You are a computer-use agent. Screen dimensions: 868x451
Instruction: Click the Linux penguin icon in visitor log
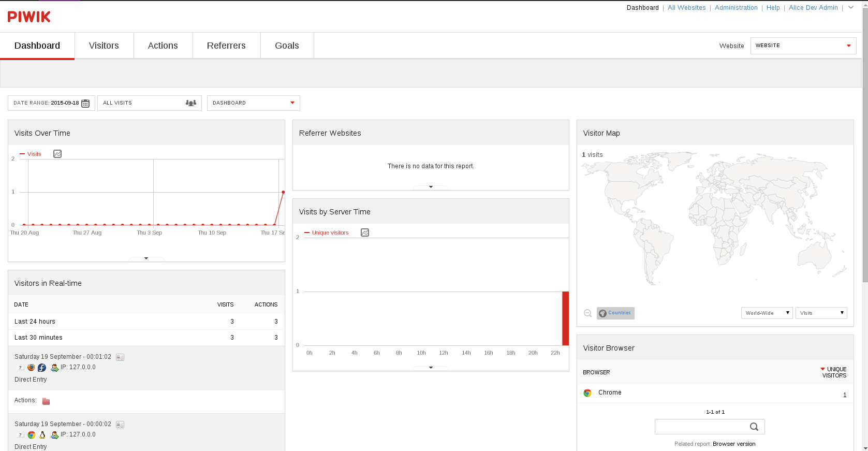pos(42,435)
